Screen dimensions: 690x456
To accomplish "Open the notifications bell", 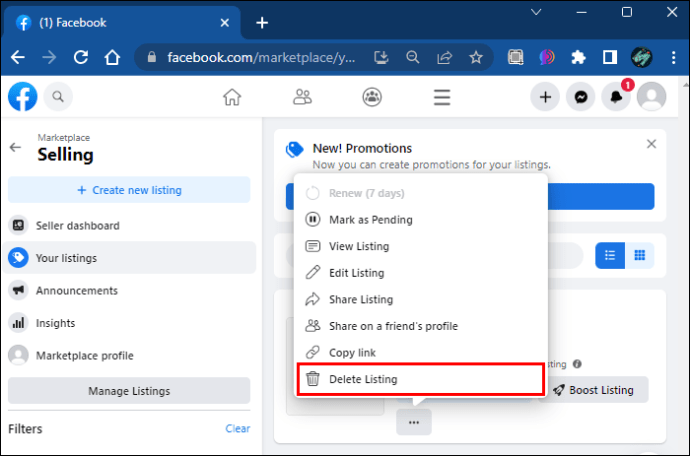I will tap(616, 97).
